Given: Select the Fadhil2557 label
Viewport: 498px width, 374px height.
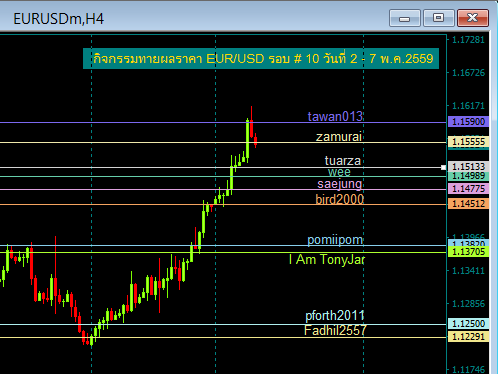Looking at the screenshot, I should click(x=335, y=331).
